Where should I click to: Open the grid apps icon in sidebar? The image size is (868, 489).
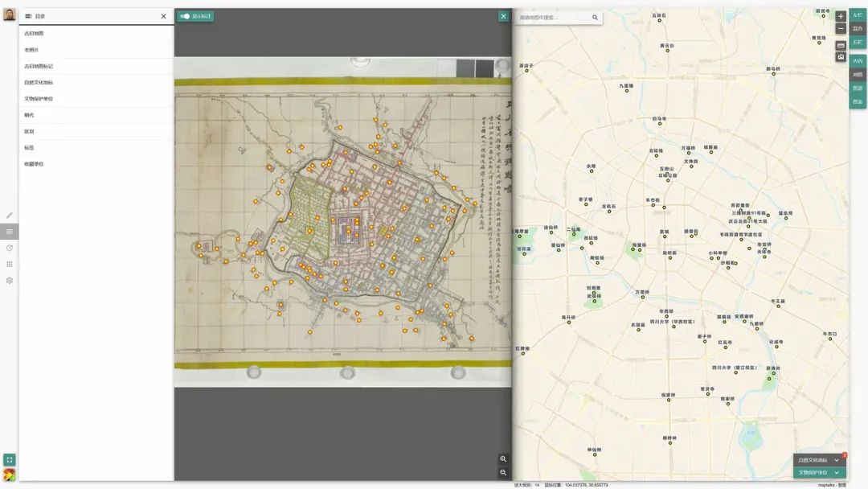click(10, 264)
